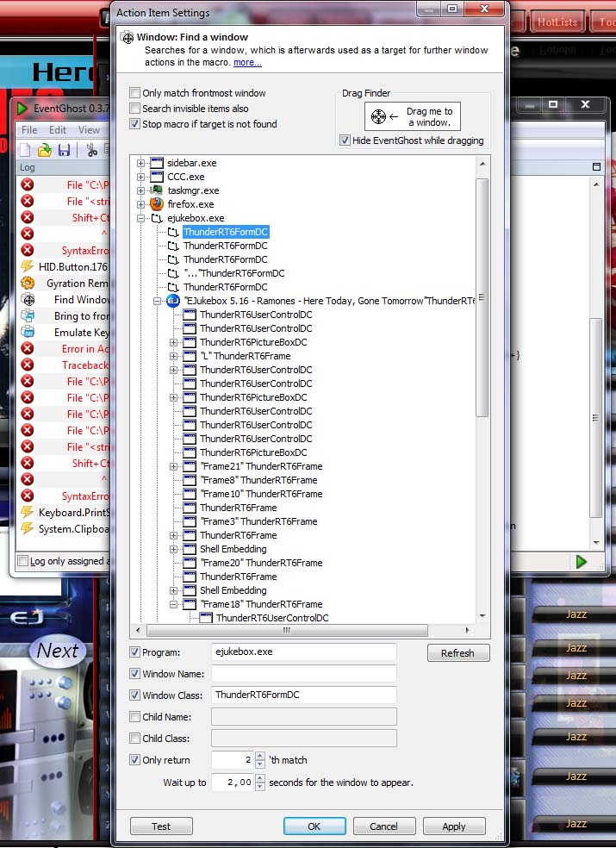This screenshot has width=616, height=848.
Task: Uncheck Stop macro if target is not found
Action: [134, 124]
